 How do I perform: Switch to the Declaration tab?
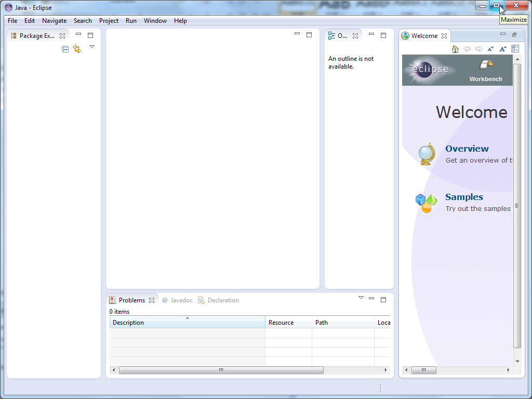point(219,300)
